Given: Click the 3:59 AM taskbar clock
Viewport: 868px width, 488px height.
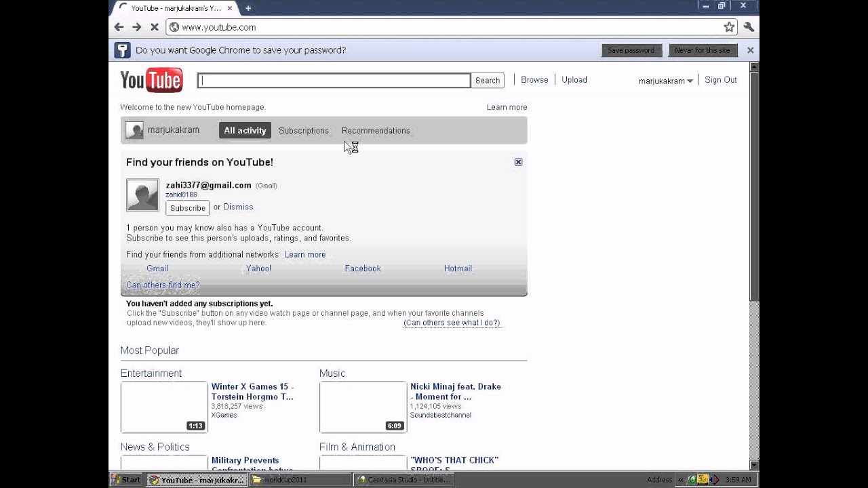Looking at the screenshot, I should [738, 480].
